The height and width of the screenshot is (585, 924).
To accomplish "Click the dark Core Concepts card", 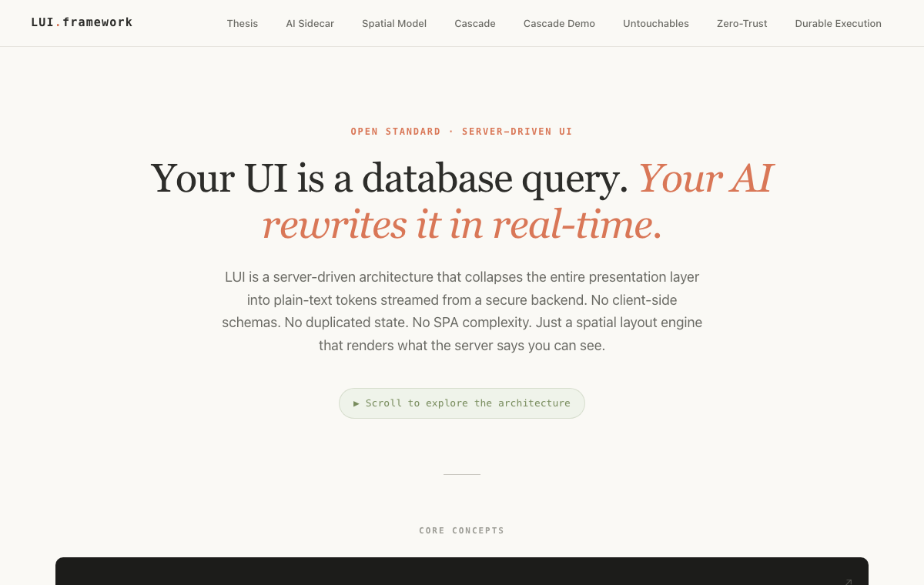I will point(462,571).
